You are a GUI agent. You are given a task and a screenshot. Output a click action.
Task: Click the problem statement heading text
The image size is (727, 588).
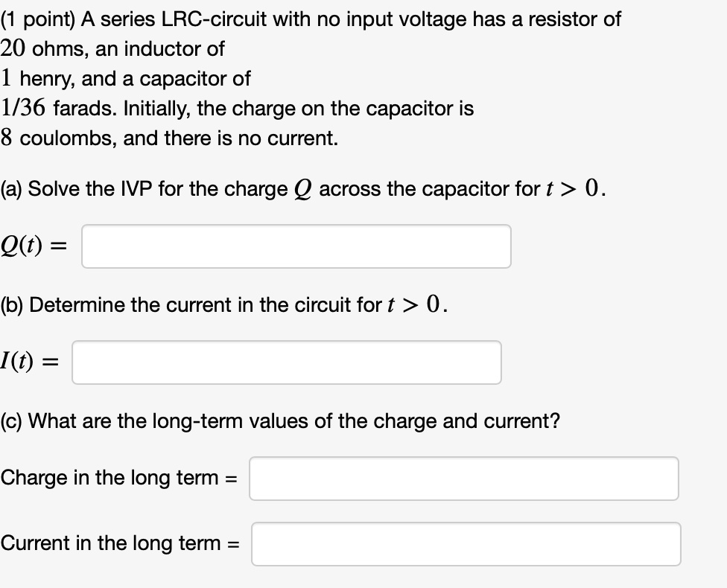(x=311, y=19)
